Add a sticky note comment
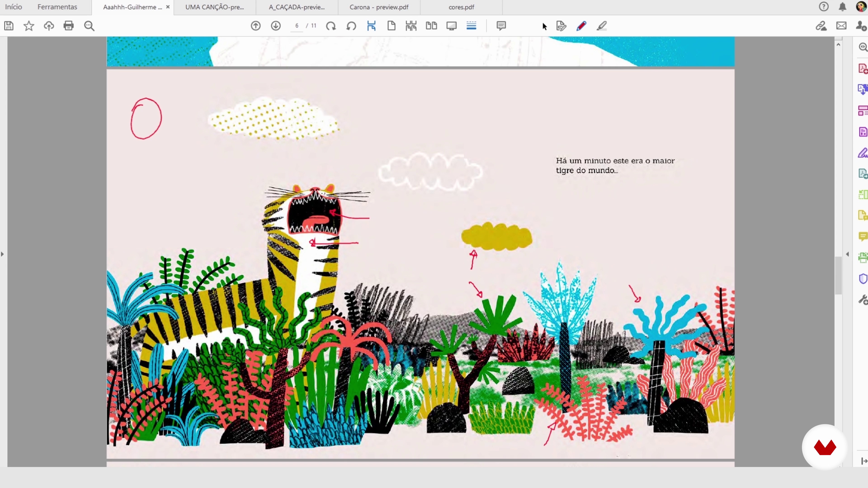868x488 pixels. click(501, 26)
